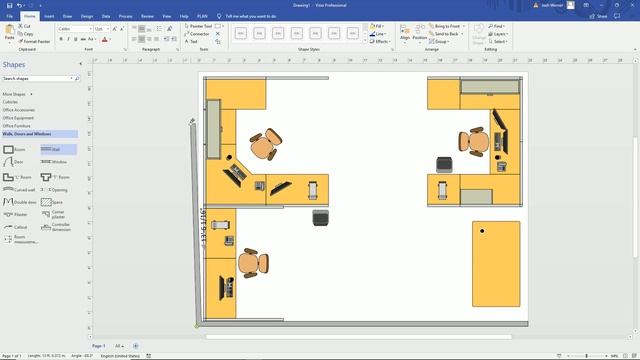
Task: Select the Wall shape in the stencil
Action: pos(58,149)
